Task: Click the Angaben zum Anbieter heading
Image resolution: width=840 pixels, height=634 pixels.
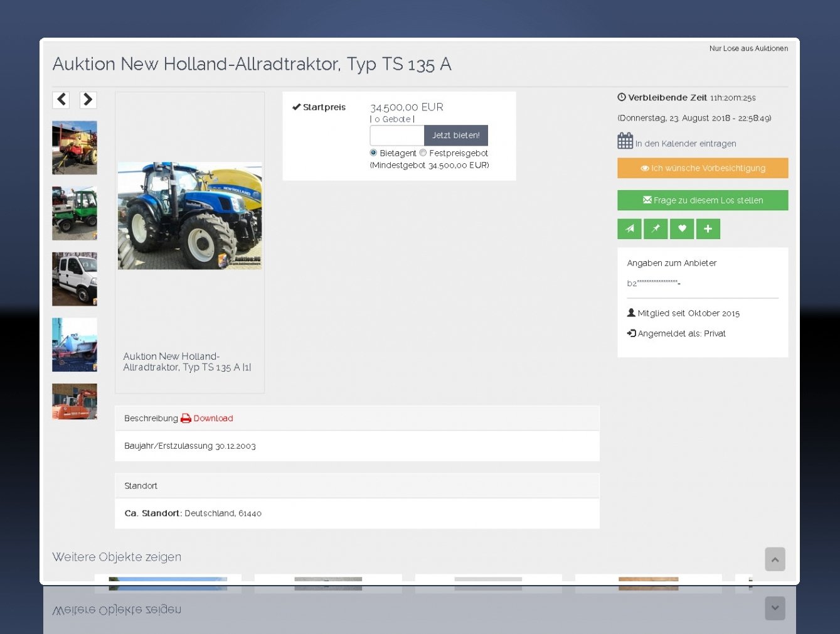Action: [672, 263]
